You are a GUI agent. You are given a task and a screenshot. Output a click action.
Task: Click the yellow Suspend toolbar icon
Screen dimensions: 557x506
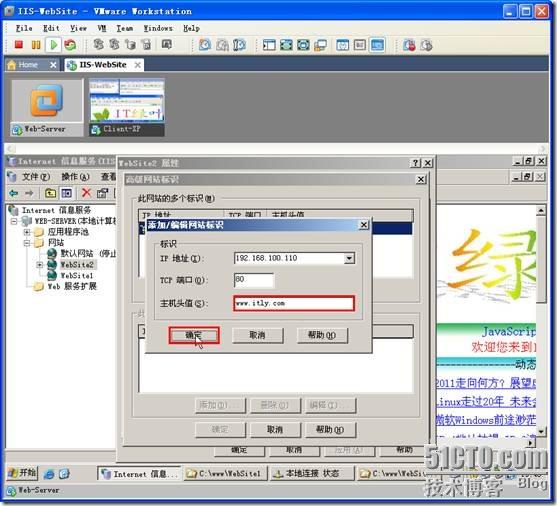(x=36, y=45)
